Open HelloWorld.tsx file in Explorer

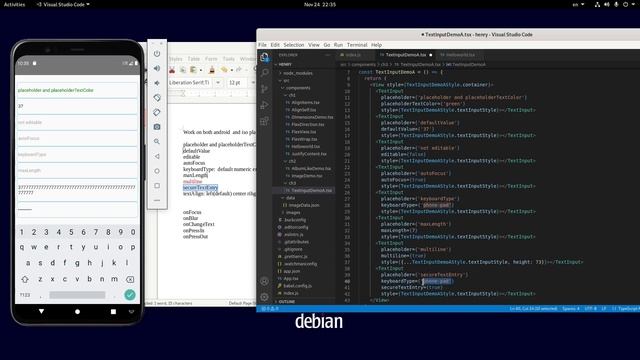(305, 147)
